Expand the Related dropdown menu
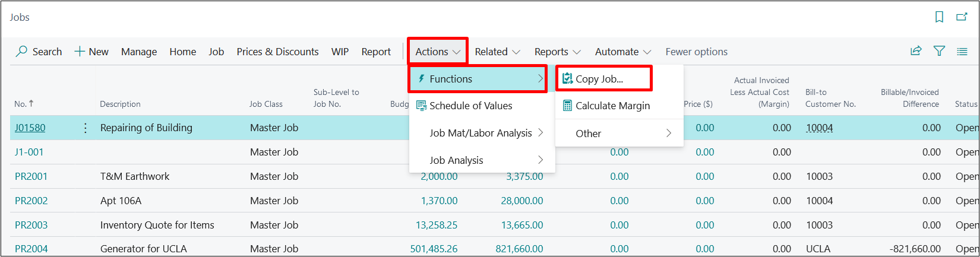The height and width of the screenshot is (257, 980). (x=497, y=52)
